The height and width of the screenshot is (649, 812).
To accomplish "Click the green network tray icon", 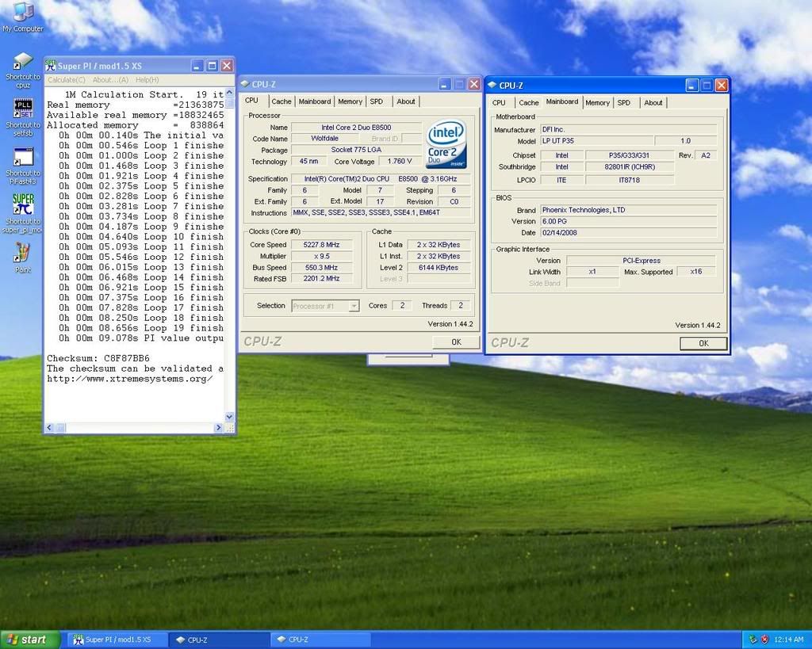I will coord(753,639).
